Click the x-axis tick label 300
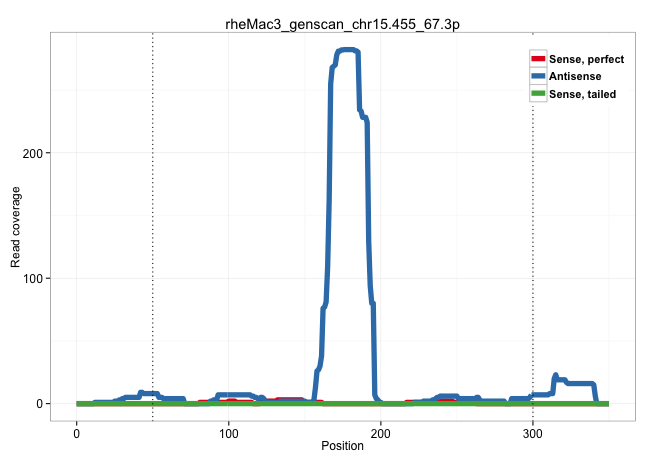This screenshot has height=460, width=650. [x=533, y=431]
